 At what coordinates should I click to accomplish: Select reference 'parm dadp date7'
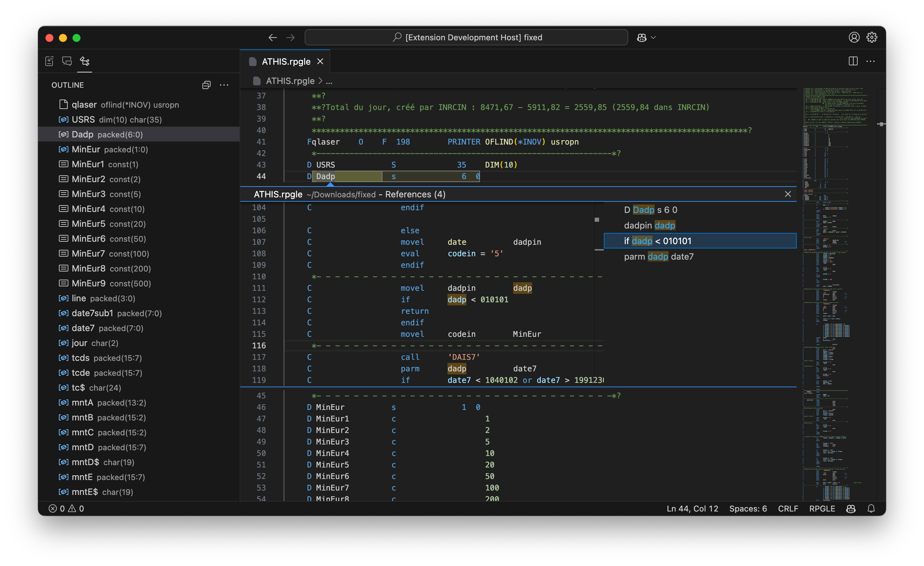pyautogui.click(x=700, y=257)
